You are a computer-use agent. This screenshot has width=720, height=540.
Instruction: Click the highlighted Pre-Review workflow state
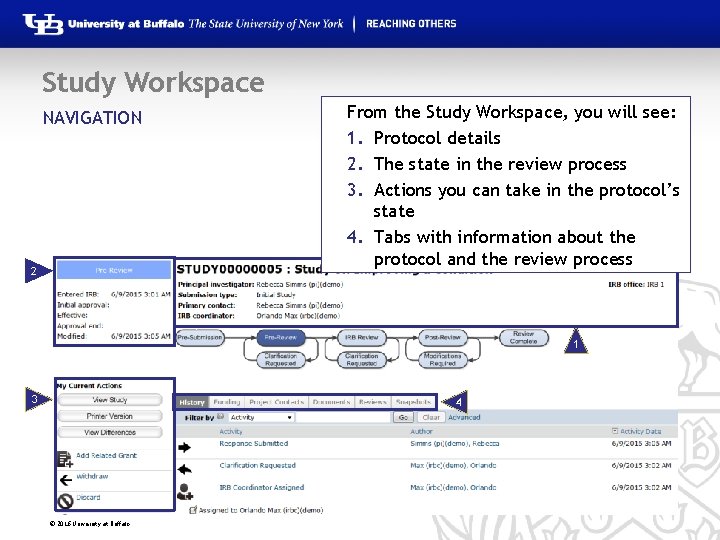(x=281, y=338)
